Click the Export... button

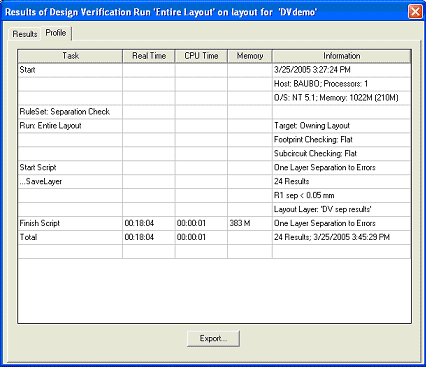pyautogui.click(x=213, y=338)
